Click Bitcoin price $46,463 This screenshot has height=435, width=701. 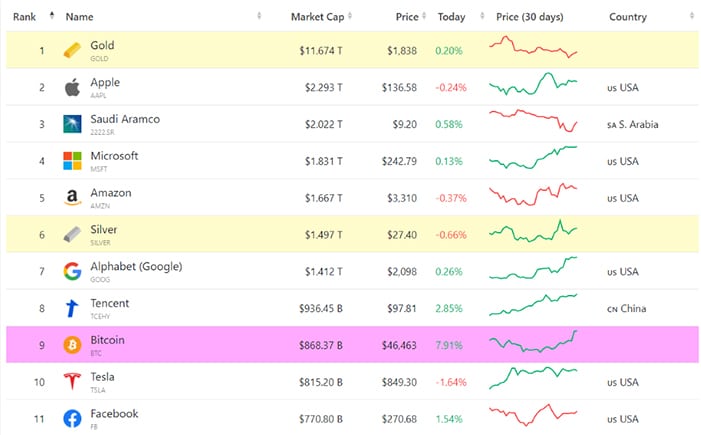click(399, 345)
